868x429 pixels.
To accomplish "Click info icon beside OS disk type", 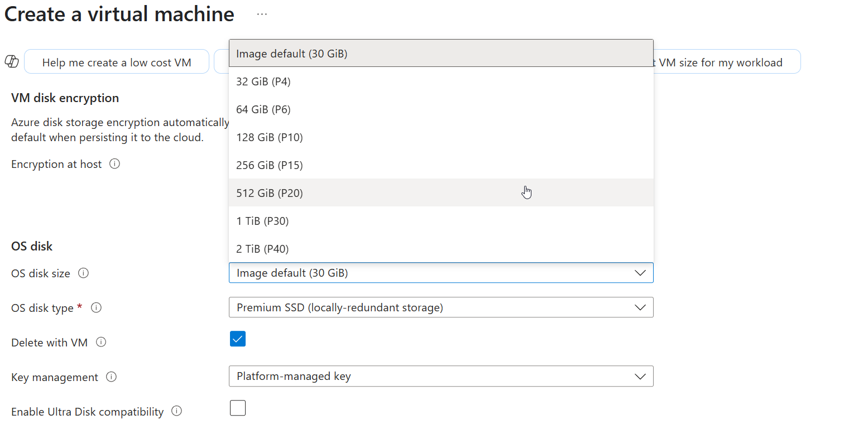I will click(x=96, y=308).
